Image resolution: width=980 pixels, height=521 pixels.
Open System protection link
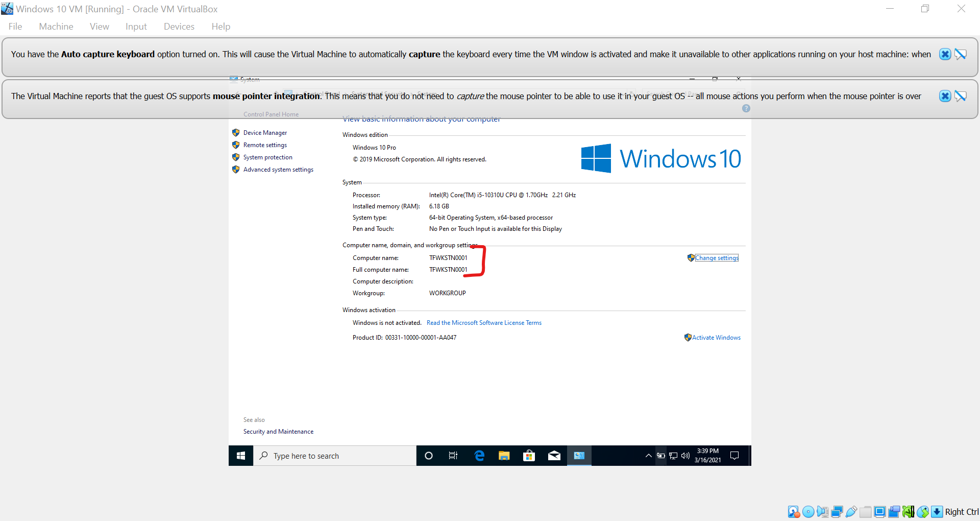pos(268,157)
